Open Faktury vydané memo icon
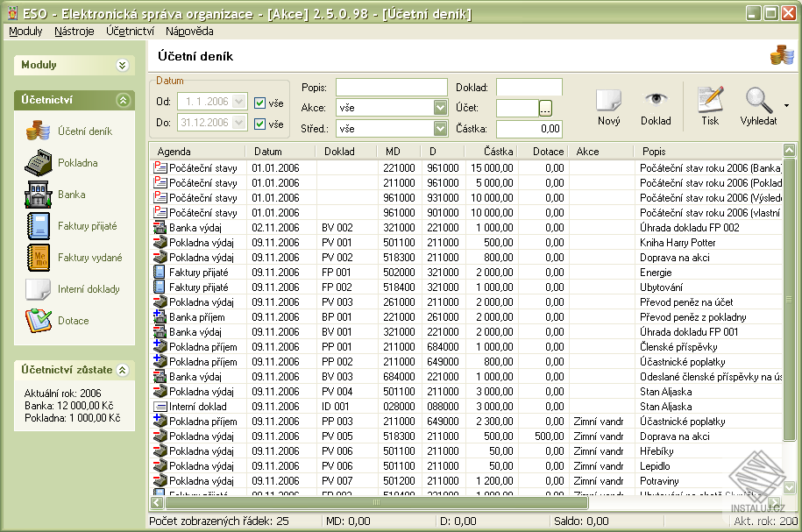Screen dimensions: 802x532 tap(38, 258)
